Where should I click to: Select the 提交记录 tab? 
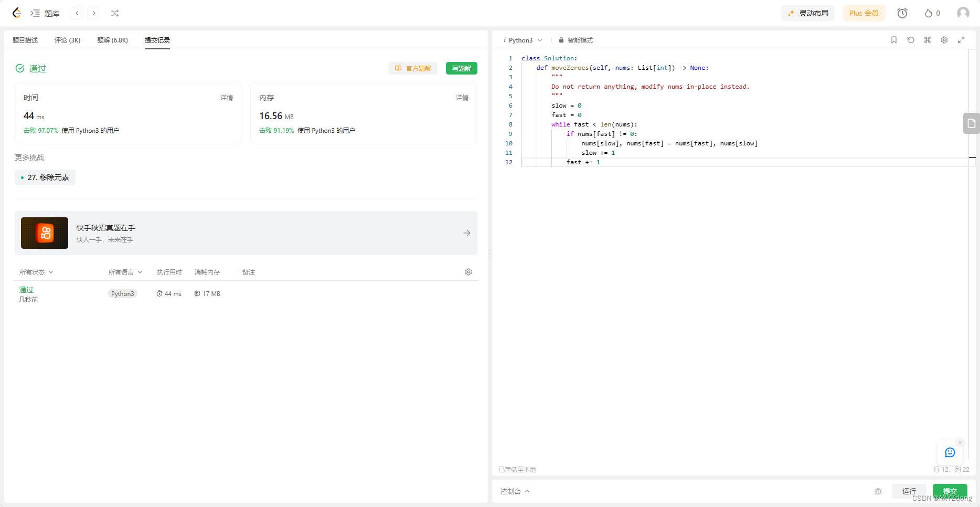click(157, 40)
